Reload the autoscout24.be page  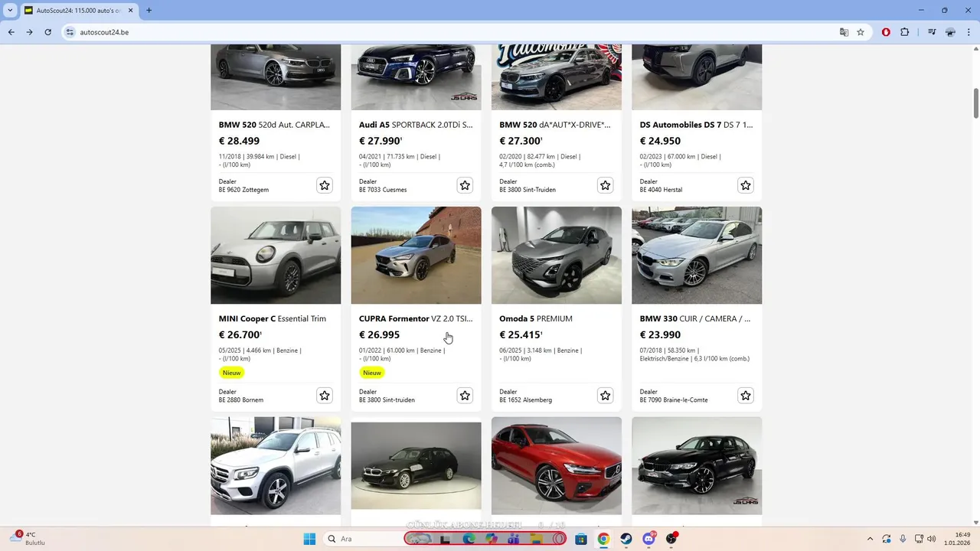click(x=47, y=32)
